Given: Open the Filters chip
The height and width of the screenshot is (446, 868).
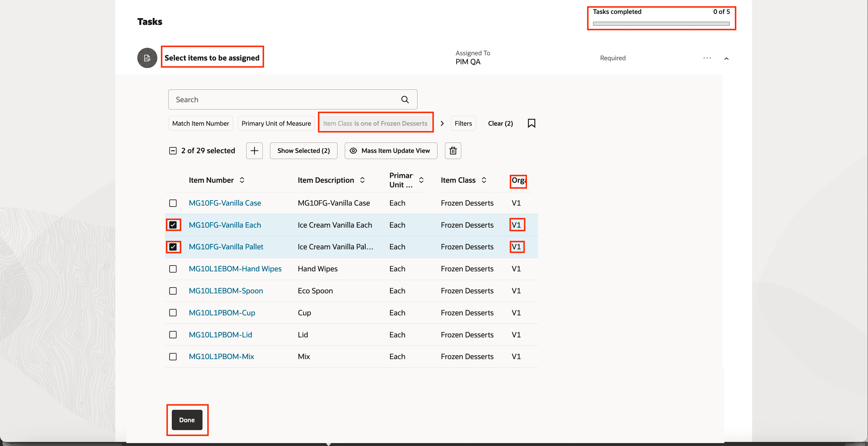Looking at the screenshot, I should 463,123.
